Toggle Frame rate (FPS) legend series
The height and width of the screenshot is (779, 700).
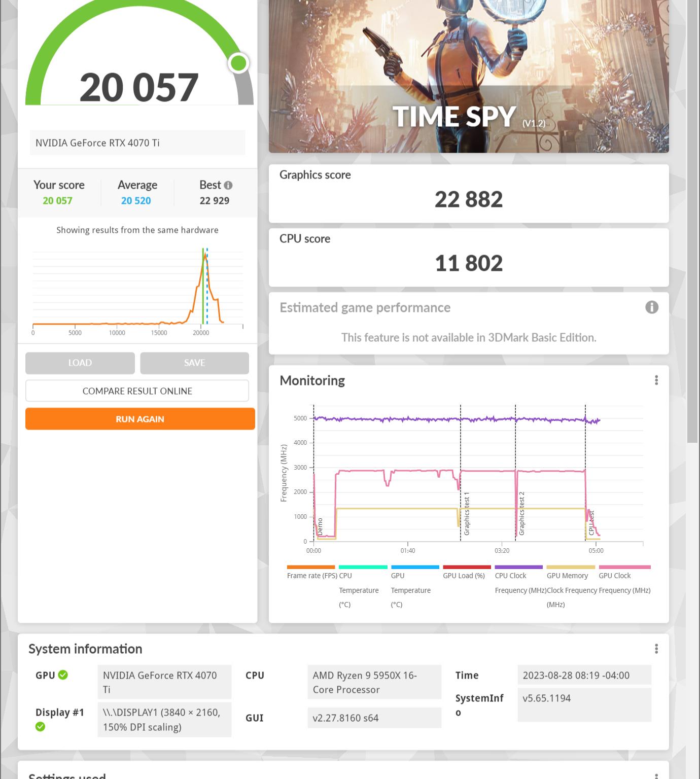(311, 571)
